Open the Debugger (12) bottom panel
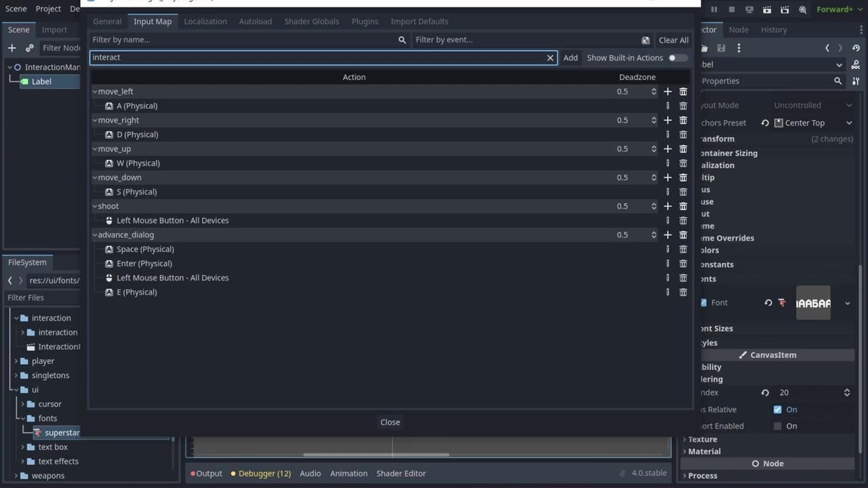Screen dimensions: 868x488 pos(260,474)
